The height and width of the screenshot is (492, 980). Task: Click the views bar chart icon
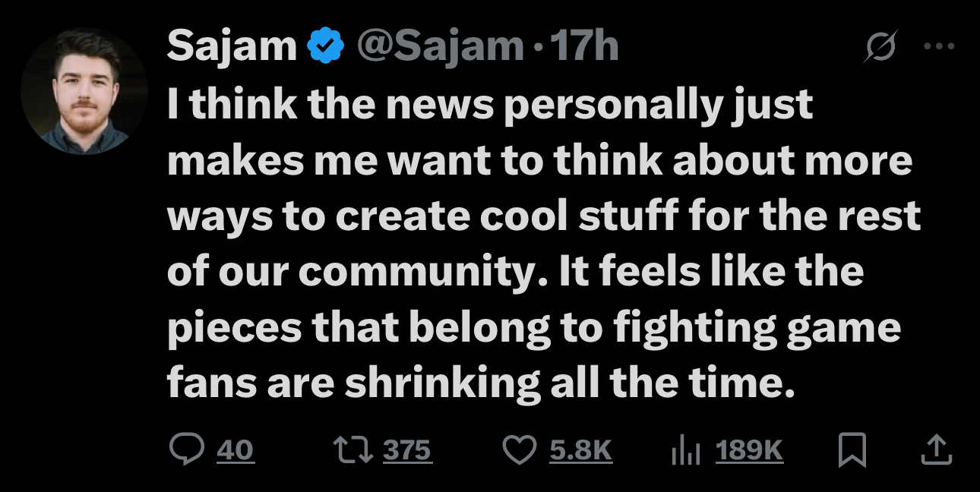click(683, 451)
